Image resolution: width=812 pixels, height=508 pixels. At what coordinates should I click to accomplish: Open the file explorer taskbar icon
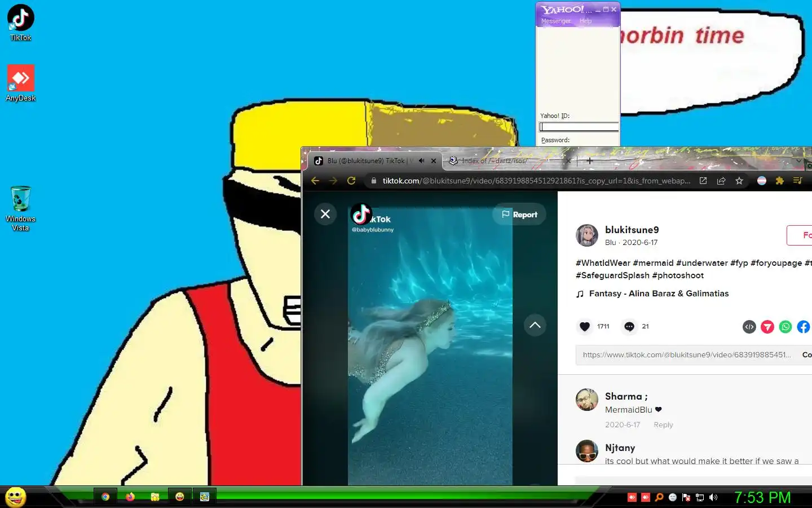[x=155, y=497]
